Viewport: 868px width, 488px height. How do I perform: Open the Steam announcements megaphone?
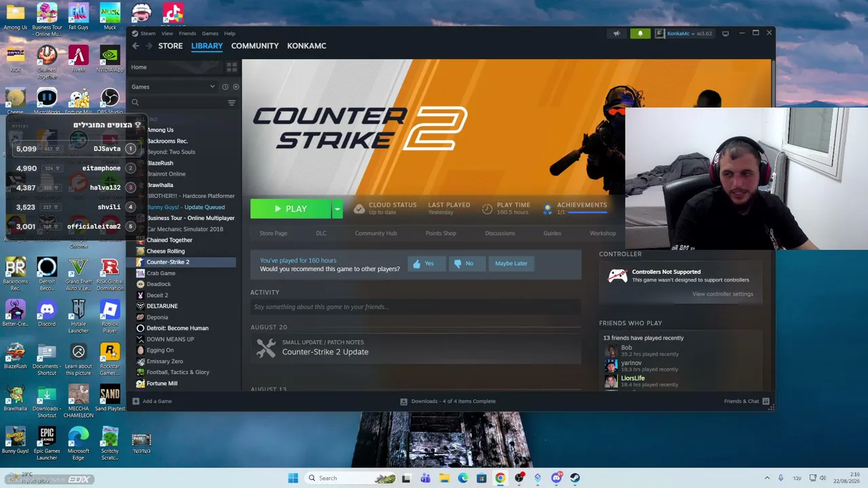coord(616,33)
